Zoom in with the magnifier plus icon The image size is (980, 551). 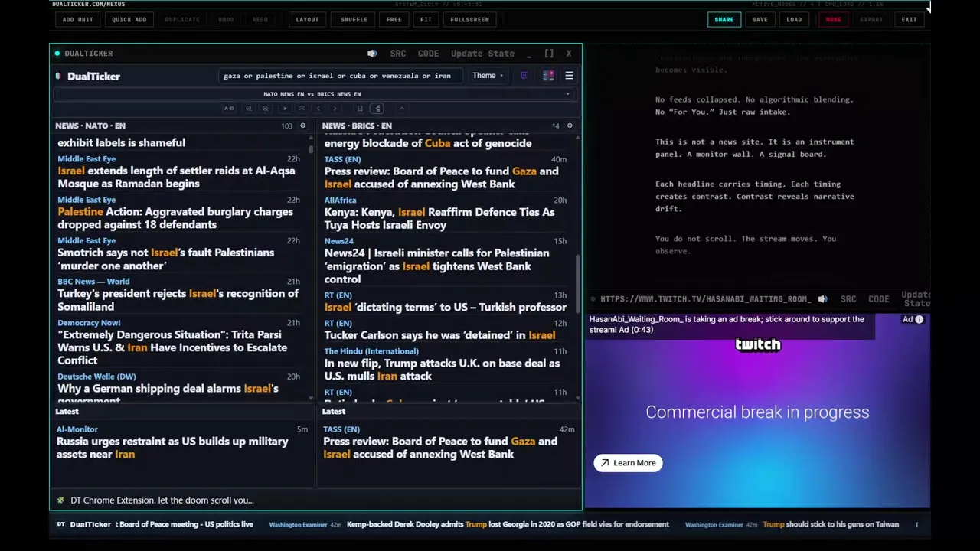click(x=266, y=109)
